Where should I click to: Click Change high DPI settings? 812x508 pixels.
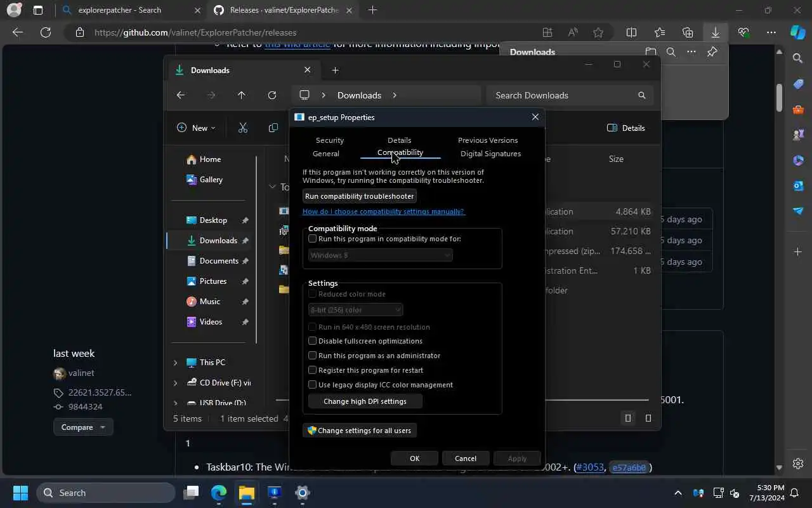pos(365,401)
